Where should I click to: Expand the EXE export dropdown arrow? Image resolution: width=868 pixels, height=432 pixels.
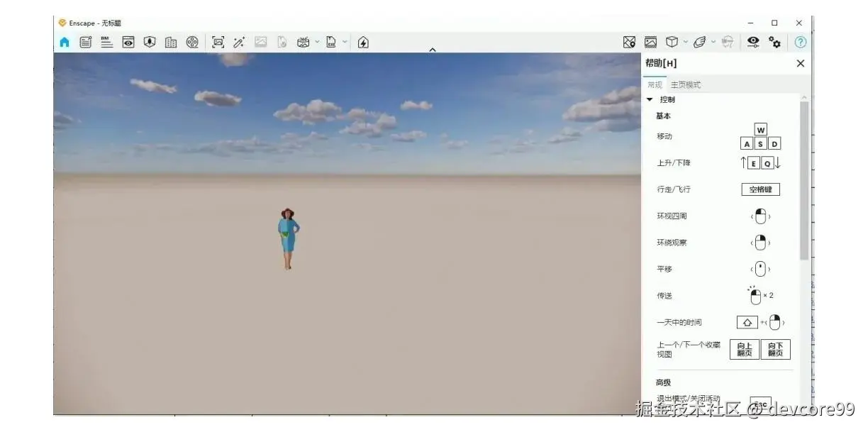(345, 41)
